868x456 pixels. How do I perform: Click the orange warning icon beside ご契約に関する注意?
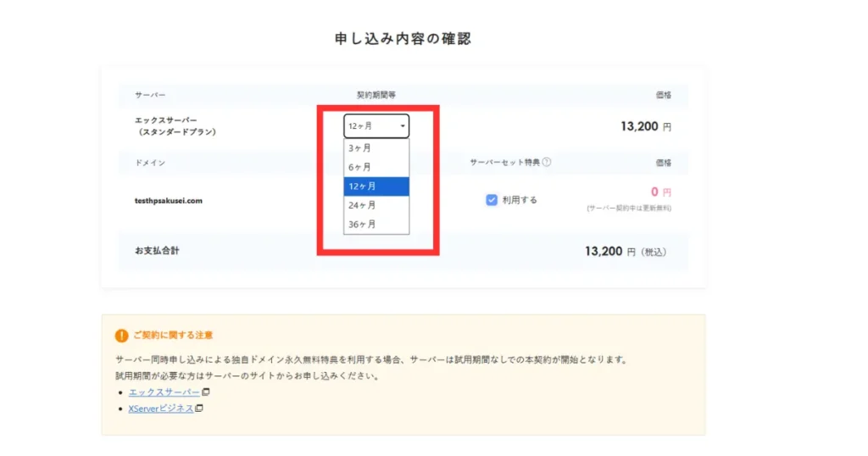(120, 335)
